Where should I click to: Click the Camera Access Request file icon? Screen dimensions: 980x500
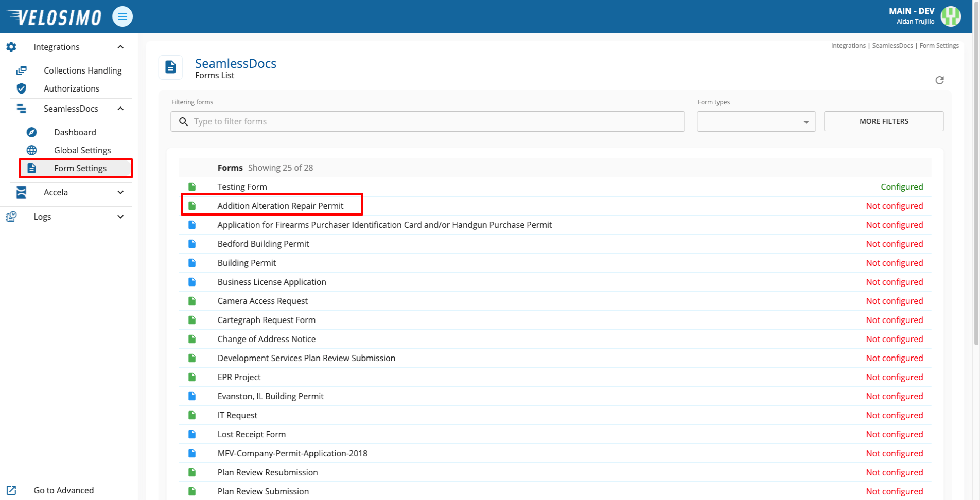[192, 301]
